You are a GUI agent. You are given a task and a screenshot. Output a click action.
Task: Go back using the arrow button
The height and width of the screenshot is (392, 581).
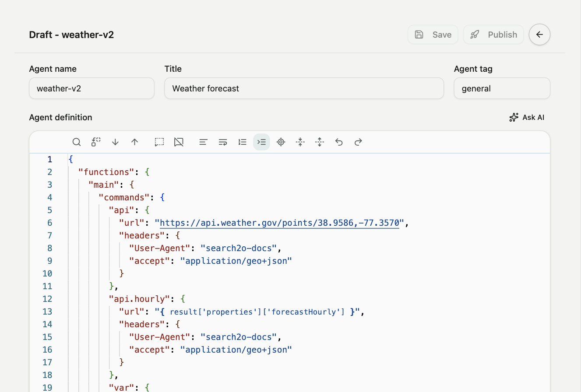539,35
